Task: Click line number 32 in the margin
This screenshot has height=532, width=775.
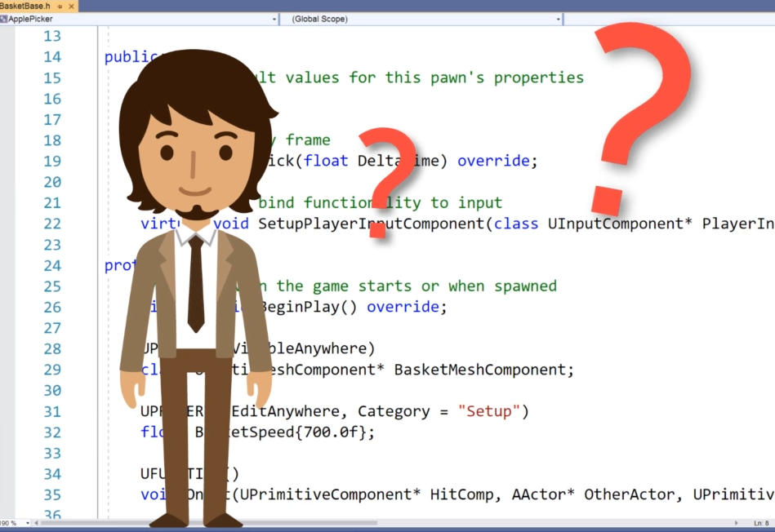Action: coord(51,432)
